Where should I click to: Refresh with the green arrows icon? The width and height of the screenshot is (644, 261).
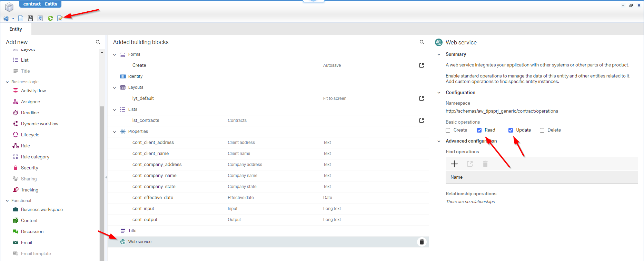[x=50, y=18]
